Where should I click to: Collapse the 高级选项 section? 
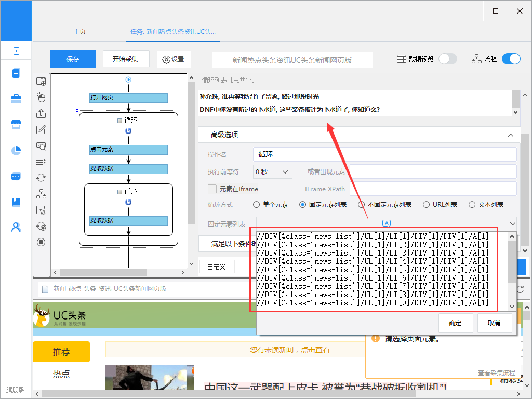(x=510, y=135)
